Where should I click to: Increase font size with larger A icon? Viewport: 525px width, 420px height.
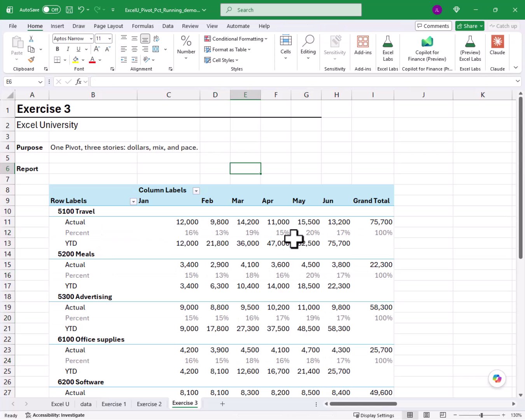[97, 49]
